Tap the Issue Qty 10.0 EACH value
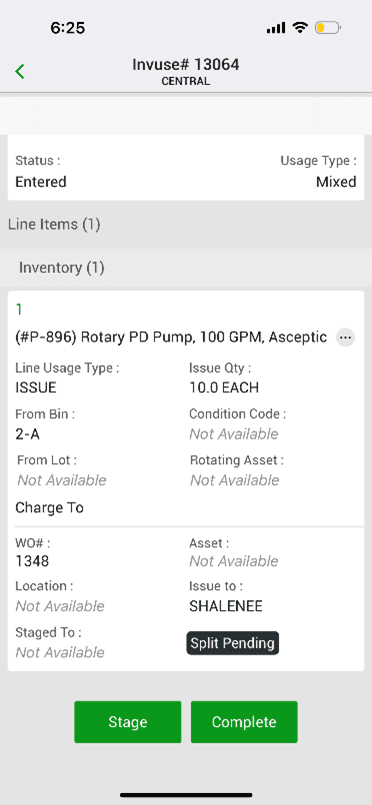The height and width of the screenshot is (805, 372). pyautogui.click(x=224, y=388)
